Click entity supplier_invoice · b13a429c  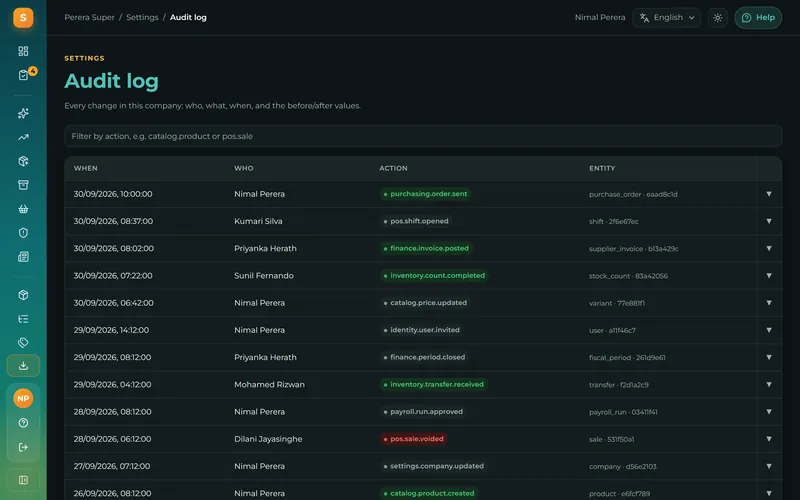[634, 248]
